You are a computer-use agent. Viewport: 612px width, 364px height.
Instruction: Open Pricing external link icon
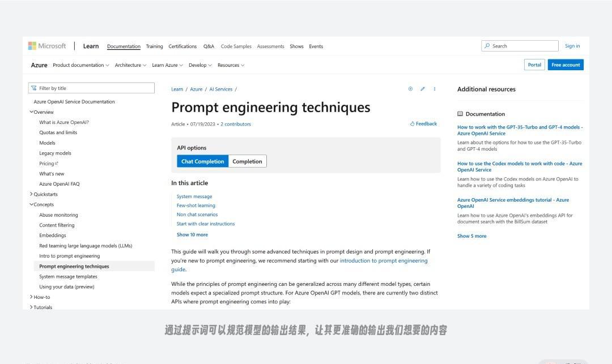(x=57, y=163)
